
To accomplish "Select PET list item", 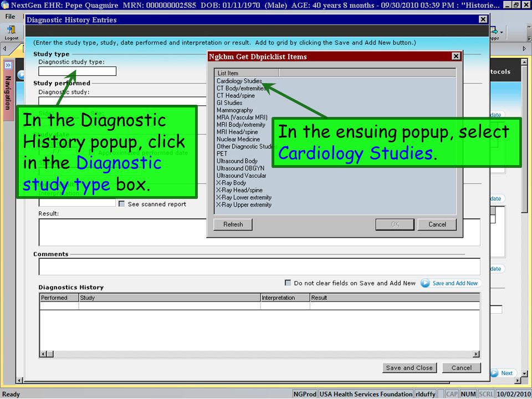I will [222, 154].
